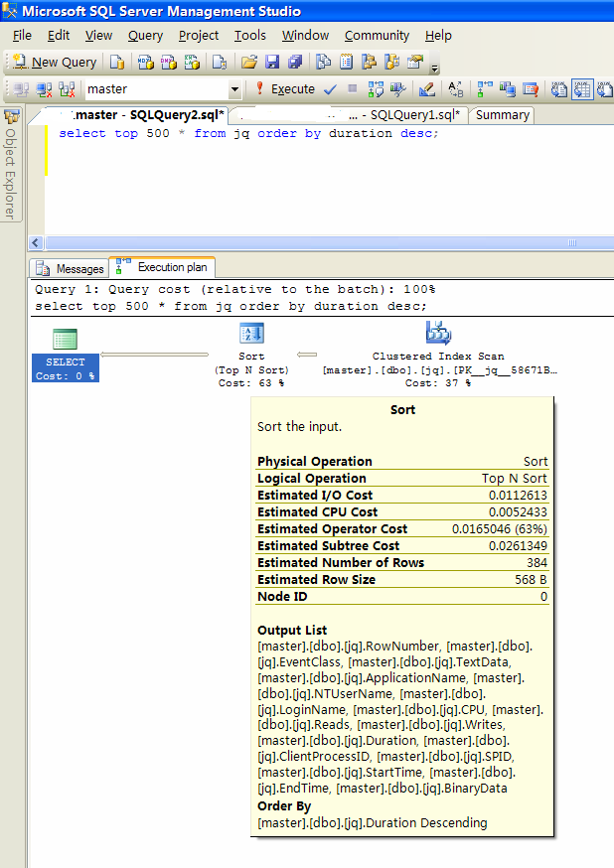
Task: Click the "Query 1: Query cost" header text
Action: click(x=234, y=290)
